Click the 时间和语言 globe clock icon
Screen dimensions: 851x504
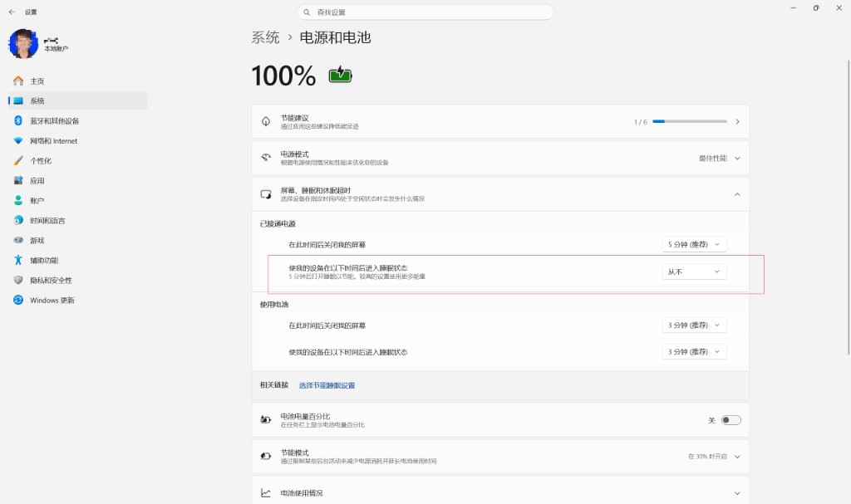point(18,220)
